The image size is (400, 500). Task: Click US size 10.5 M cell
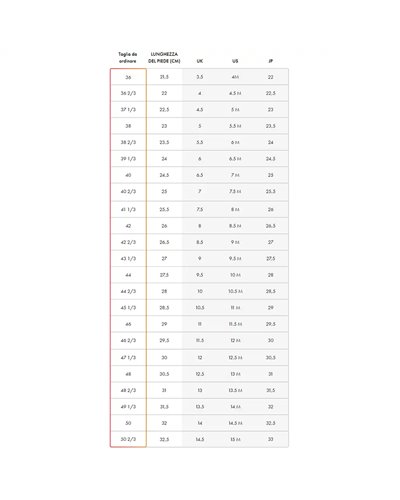click(x=235, y=291)
